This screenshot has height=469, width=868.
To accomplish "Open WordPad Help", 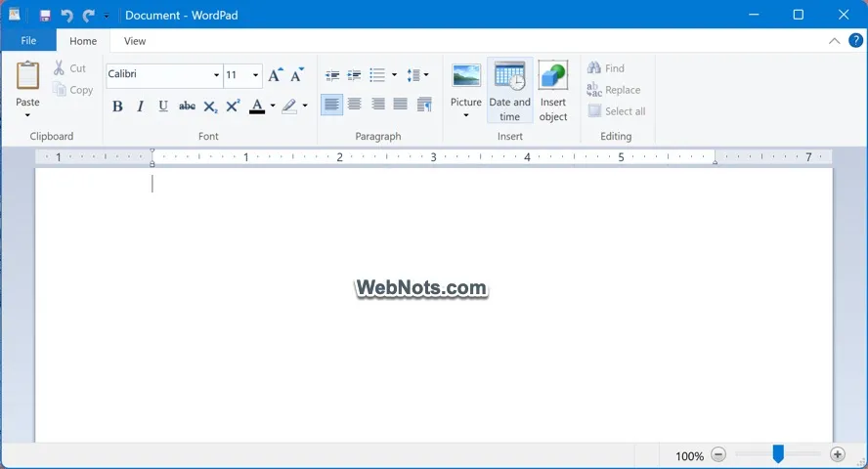I will click(855, 40).
